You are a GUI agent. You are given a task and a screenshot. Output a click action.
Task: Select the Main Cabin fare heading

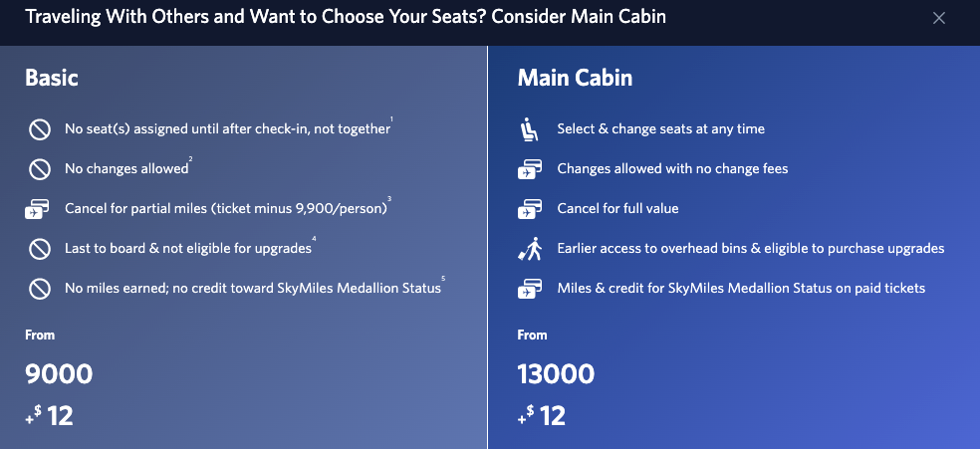coord(575,78)
